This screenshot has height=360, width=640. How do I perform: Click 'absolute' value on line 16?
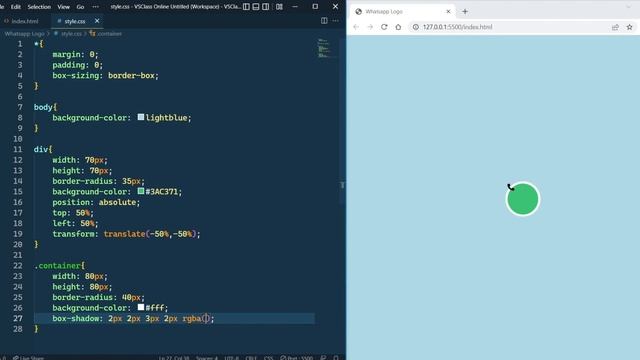tap(117, 202)
